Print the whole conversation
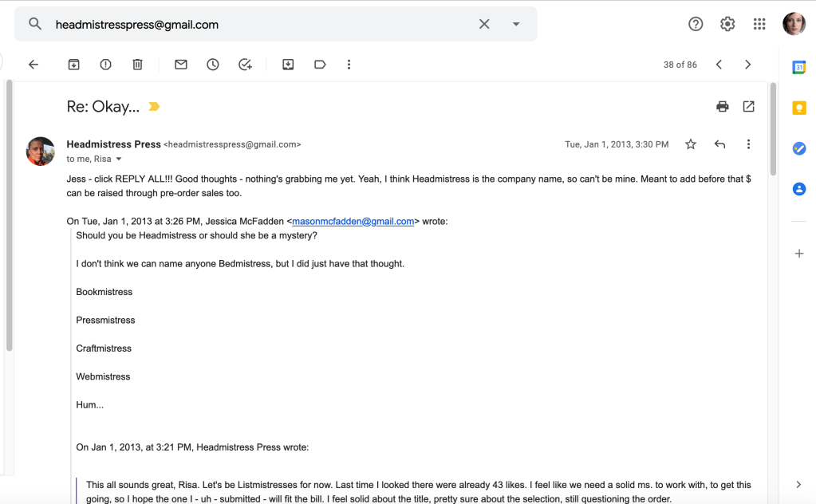This screenshot has width=816, height=504. click(723, 106)
